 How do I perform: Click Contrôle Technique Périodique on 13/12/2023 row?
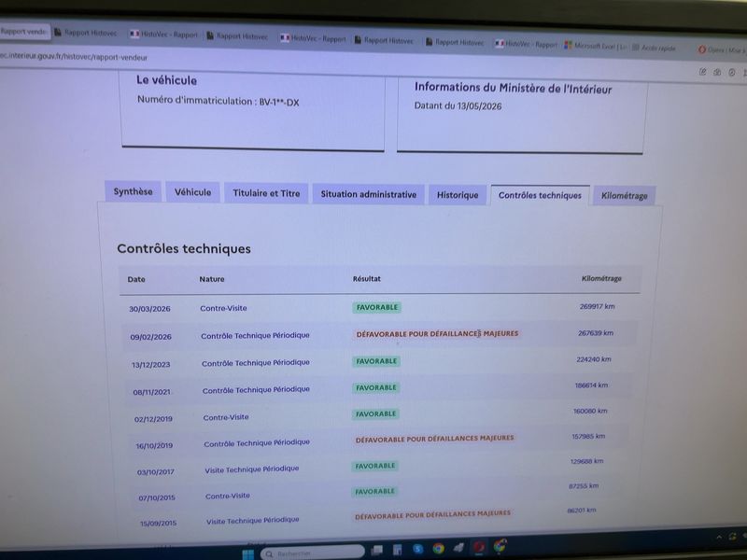(255, 363)
